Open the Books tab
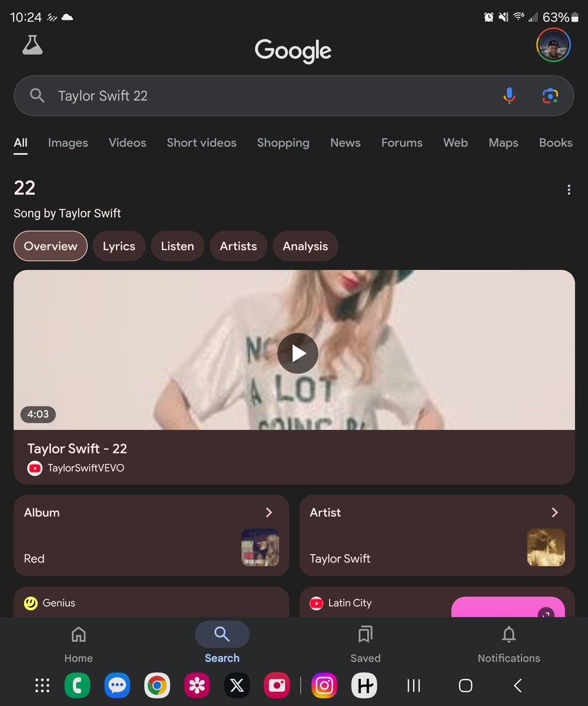 click(556, 143)
